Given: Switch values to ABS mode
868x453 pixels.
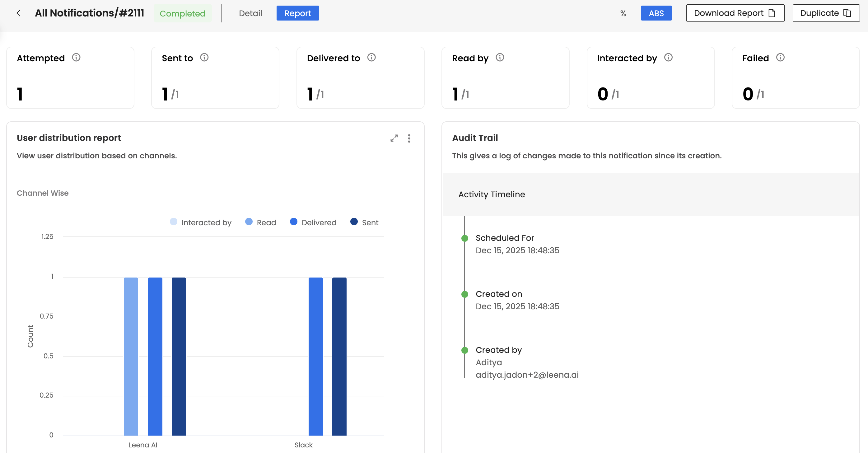Looking at the screenshot, I should 656,13.
